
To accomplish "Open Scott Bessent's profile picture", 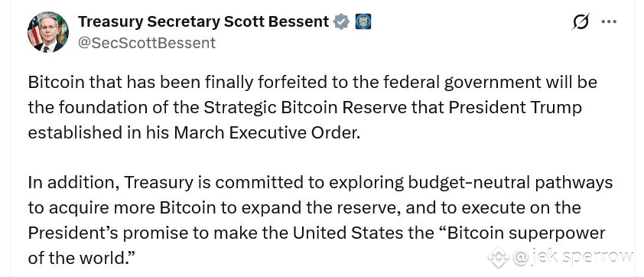I will tap(48, 32).
